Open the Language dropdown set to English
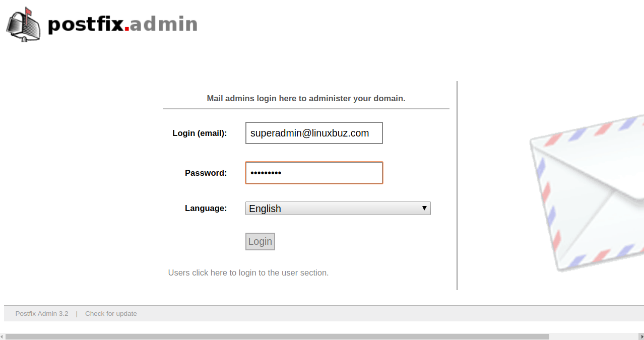Image resolution: width=644 pixels, height=340 pixels. click(338, 209)
